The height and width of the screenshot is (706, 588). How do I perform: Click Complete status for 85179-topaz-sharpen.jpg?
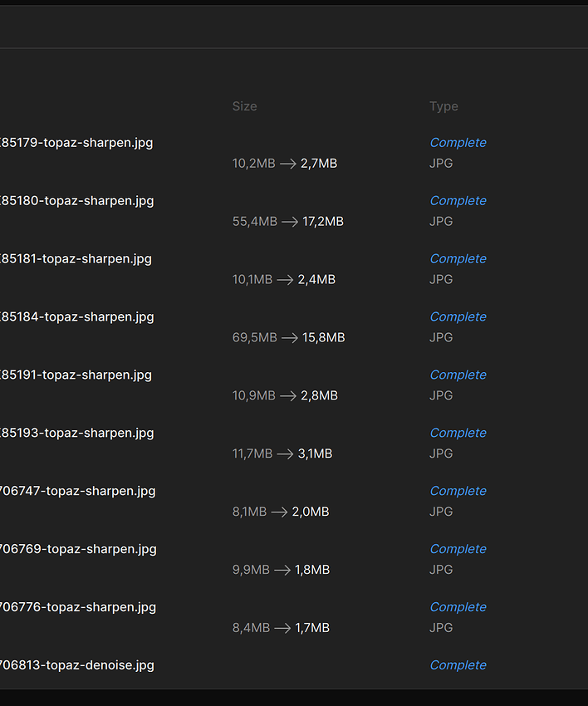[x=458, y=143]
